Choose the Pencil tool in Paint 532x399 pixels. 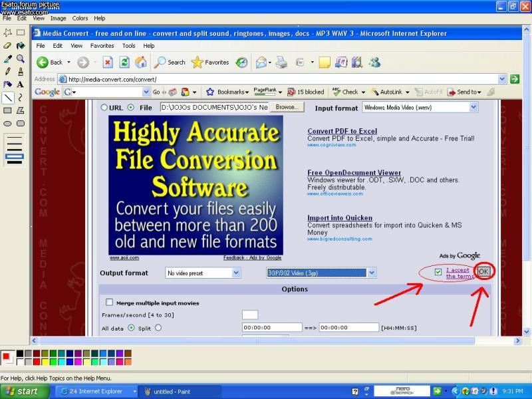point(7,72)
